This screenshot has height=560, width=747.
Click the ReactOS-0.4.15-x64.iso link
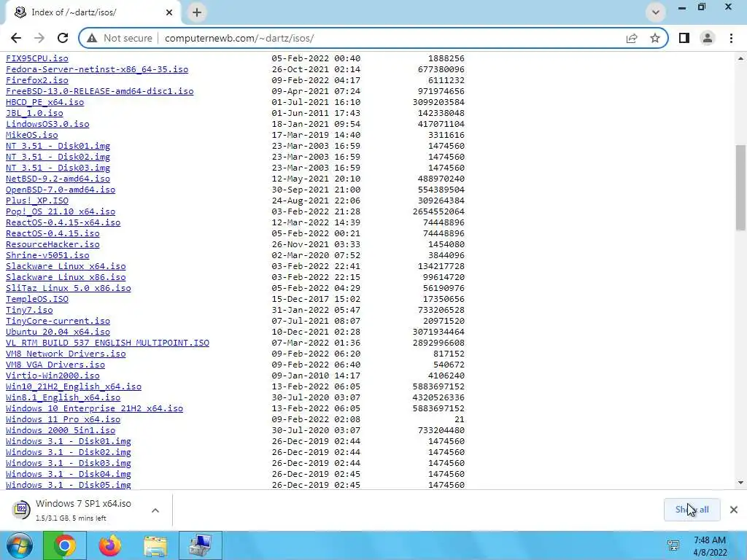[63, 223]
